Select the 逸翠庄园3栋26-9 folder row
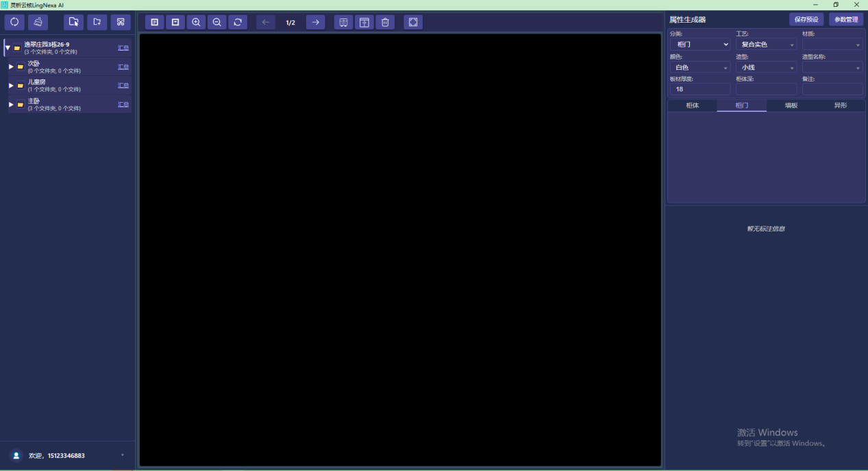The height and width of the screenshot is (471, 868). click(67, 48)
